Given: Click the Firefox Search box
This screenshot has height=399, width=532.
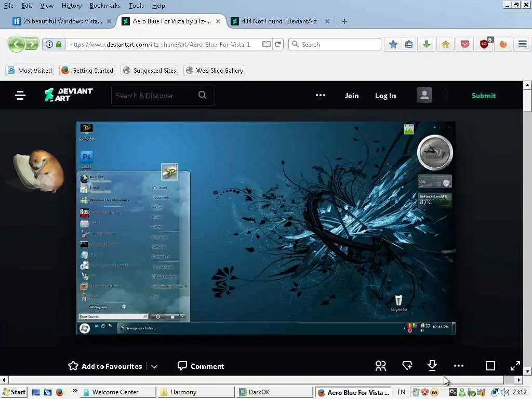Looking at the screenshot, I should coord(335,44).
